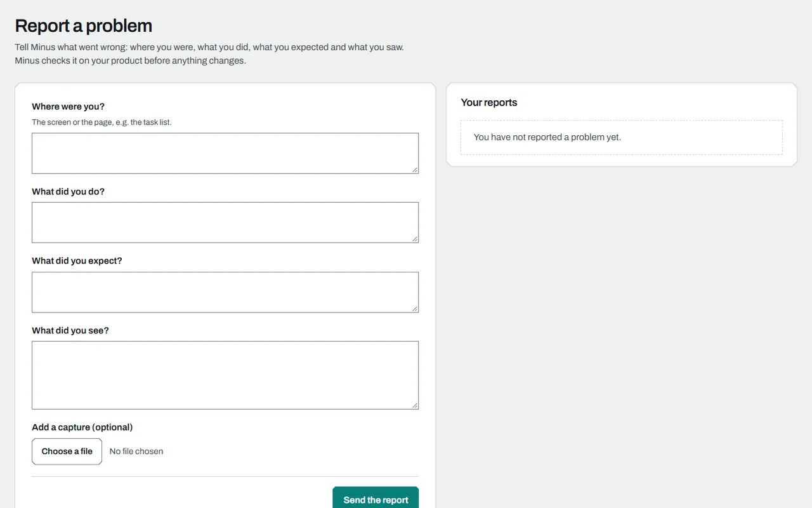The width and height of the screenshot is (812, 508).
Task: Click the "Report a problem" heading
Action: coord(84,26)
